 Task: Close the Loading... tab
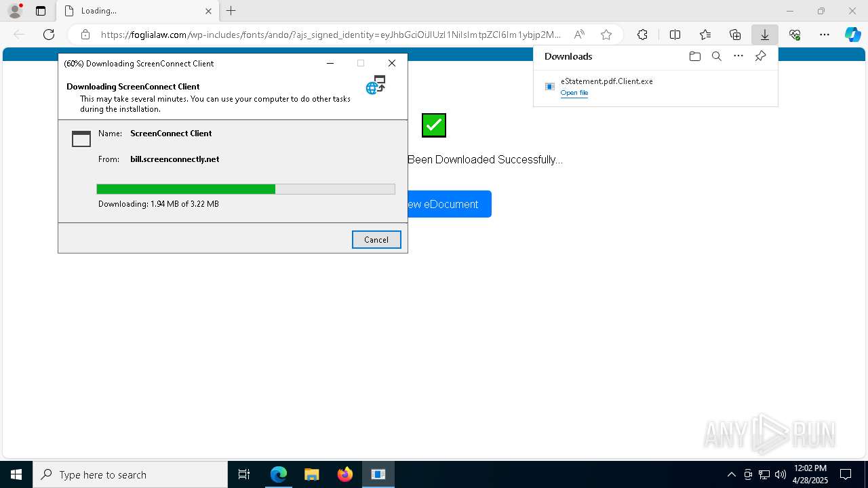(208, 11)
